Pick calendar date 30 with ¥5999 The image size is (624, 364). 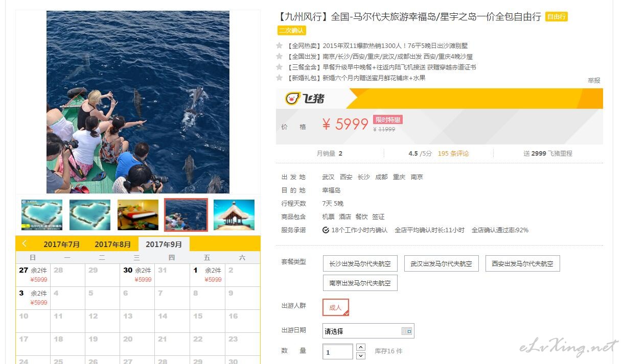(x=137, y=275)
